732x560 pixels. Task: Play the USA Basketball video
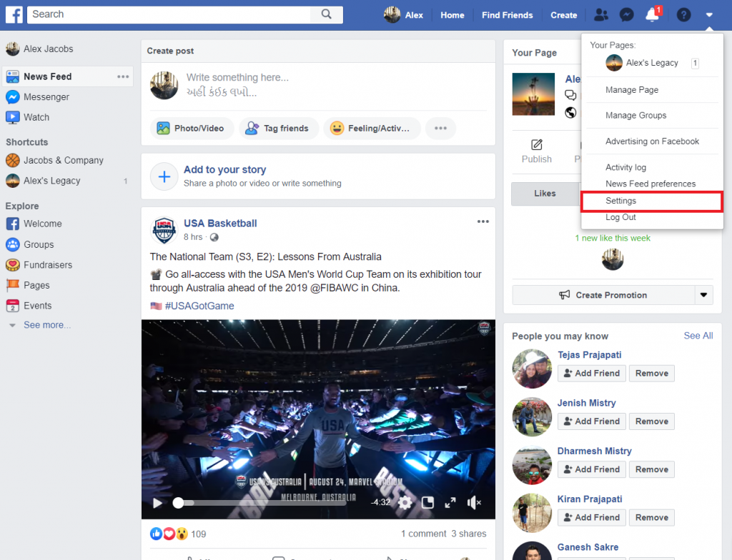pos(158,503)
